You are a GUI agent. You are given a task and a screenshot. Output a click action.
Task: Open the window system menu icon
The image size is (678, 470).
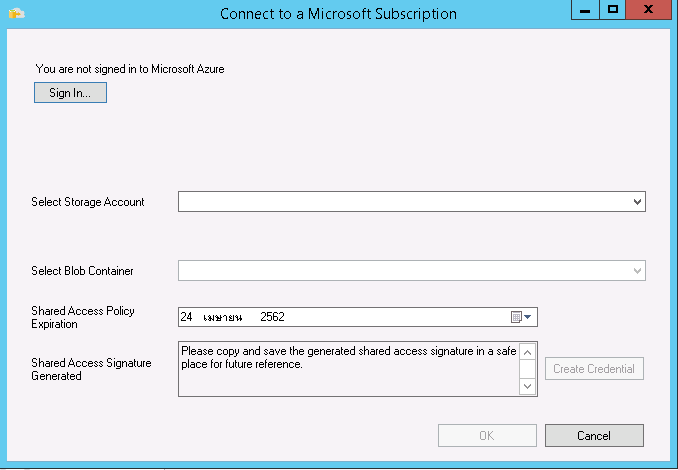16,13
